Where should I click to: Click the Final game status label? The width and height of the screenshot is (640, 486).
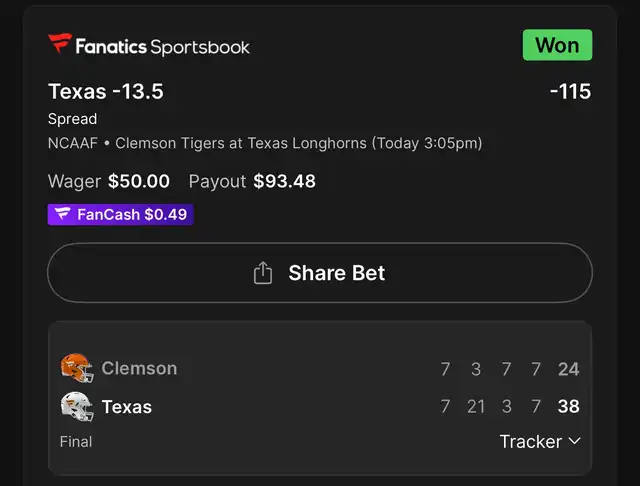(x=76, y=442)
